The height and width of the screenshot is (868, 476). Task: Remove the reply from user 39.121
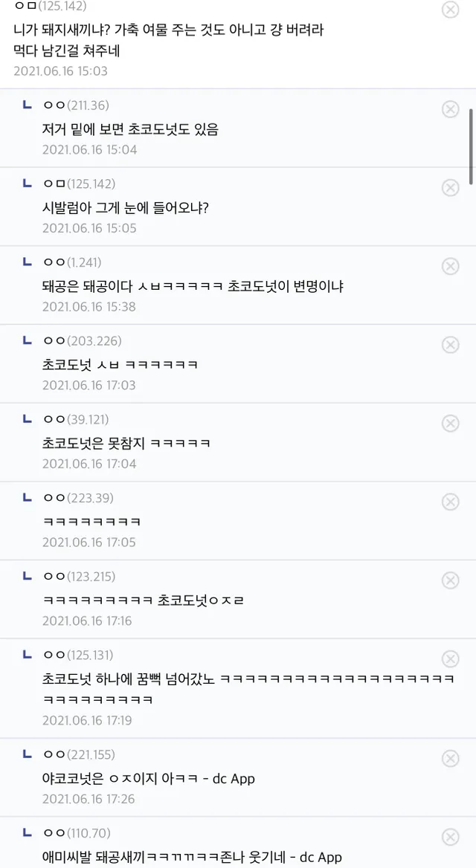click(450, 423)
